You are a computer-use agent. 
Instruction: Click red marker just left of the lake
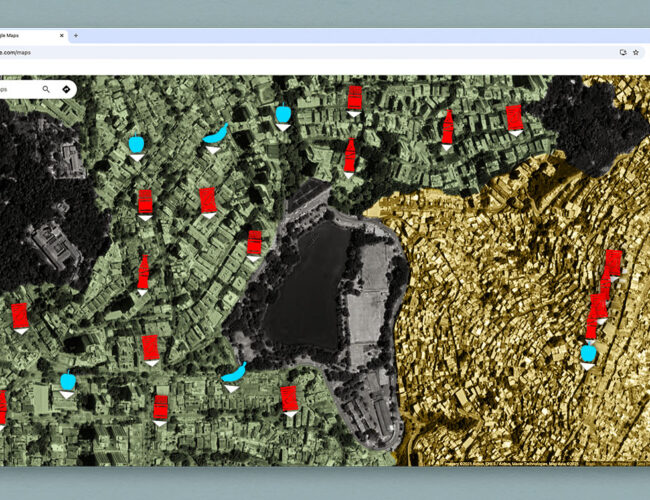[254, 242]
